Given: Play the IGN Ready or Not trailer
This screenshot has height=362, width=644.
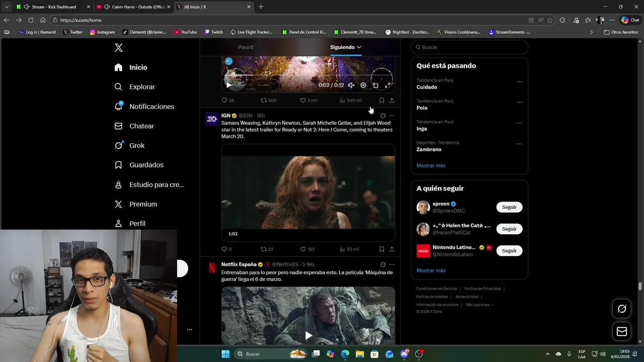Looking at the screenshot, I should pos(308,193).
